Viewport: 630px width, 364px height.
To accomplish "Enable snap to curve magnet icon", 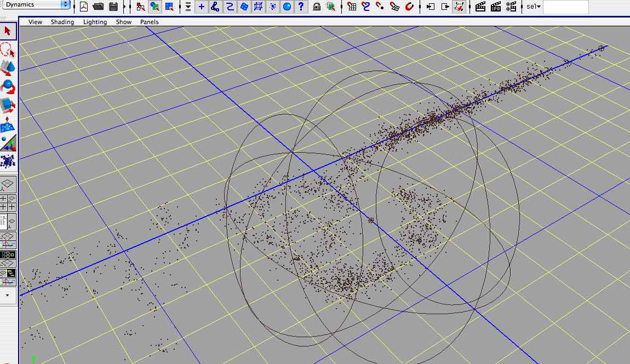I will (x=366, y=7).
